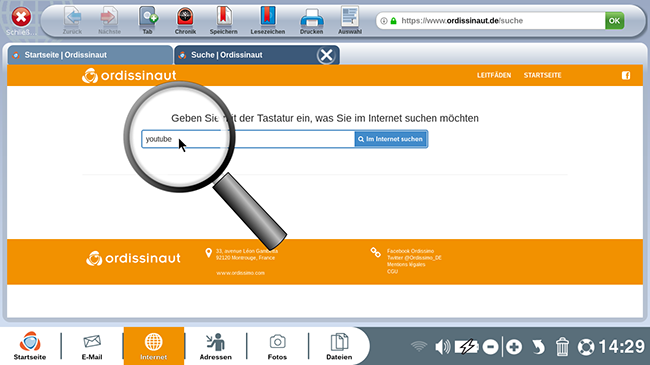Click the 14:29 clock
The height and width of the screenshot is (365, 650).
(x=622, y=347)
